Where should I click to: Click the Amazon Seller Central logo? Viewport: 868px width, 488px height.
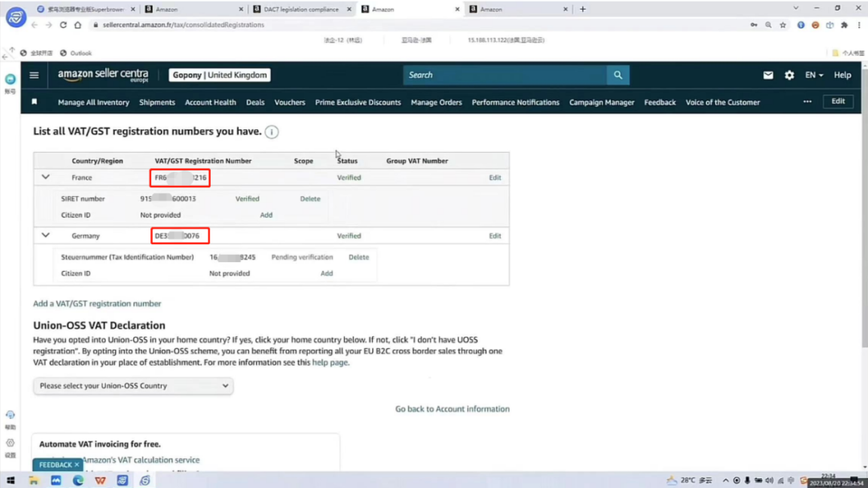tap(104, 76)
